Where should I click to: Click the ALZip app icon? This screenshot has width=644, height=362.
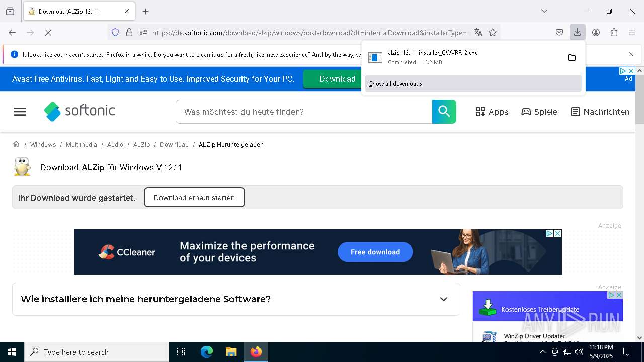point(22,167)
